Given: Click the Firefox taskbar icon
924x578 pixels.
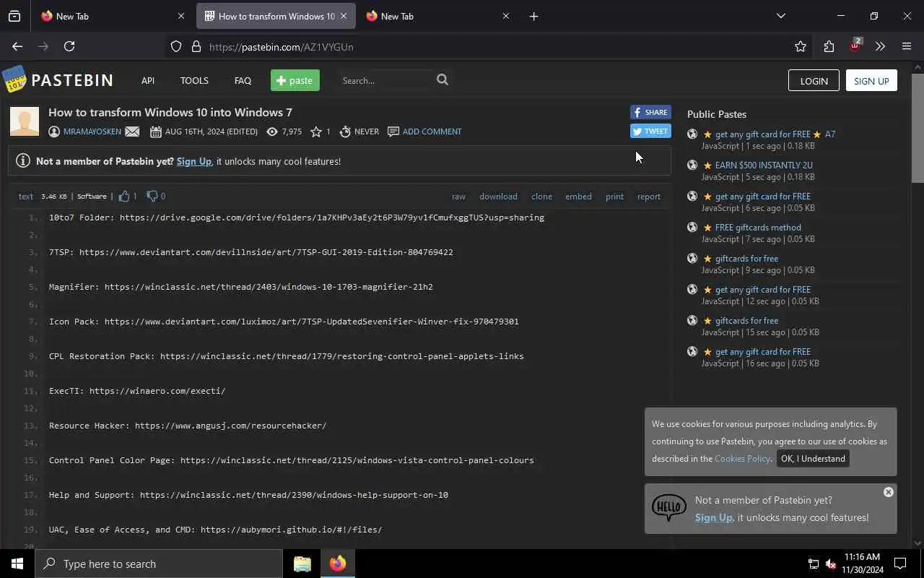Looking at the screenshot, I should (x=338, y=564).
